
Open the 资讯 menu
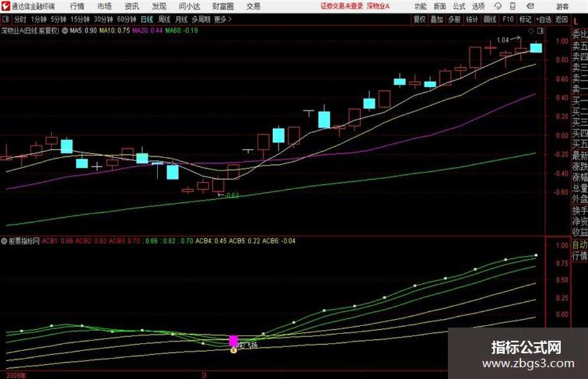132,6
